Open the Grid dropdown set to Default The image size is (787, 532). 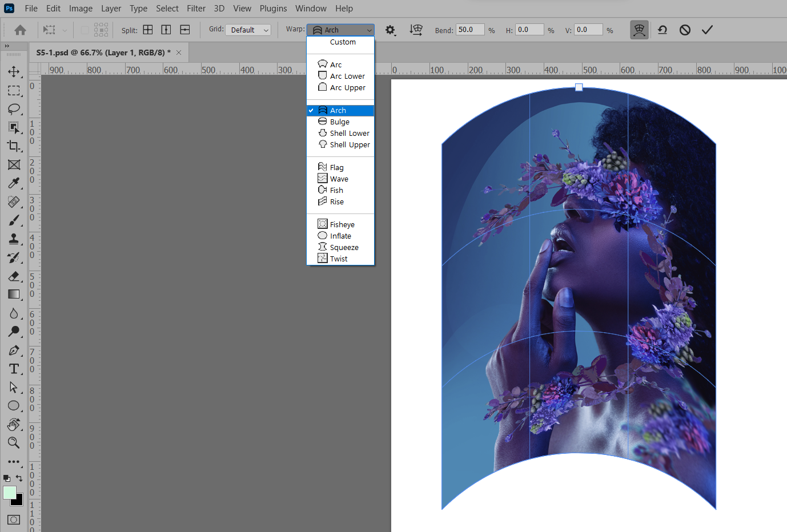click(x=248, y=30)
